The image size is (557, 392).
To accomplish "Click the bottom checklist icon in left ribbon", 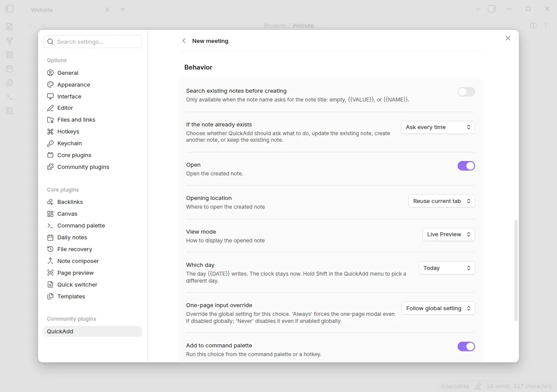I will 10,111.
